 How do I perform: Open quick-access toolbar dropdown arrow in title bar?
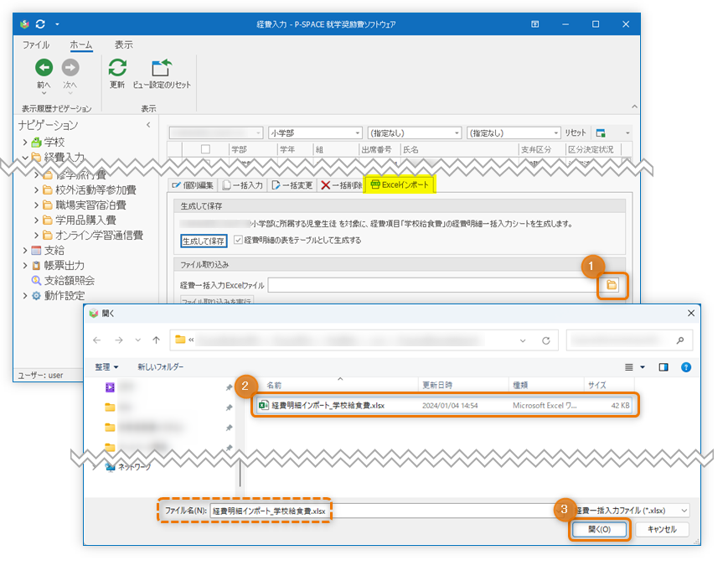coord(57,24)
